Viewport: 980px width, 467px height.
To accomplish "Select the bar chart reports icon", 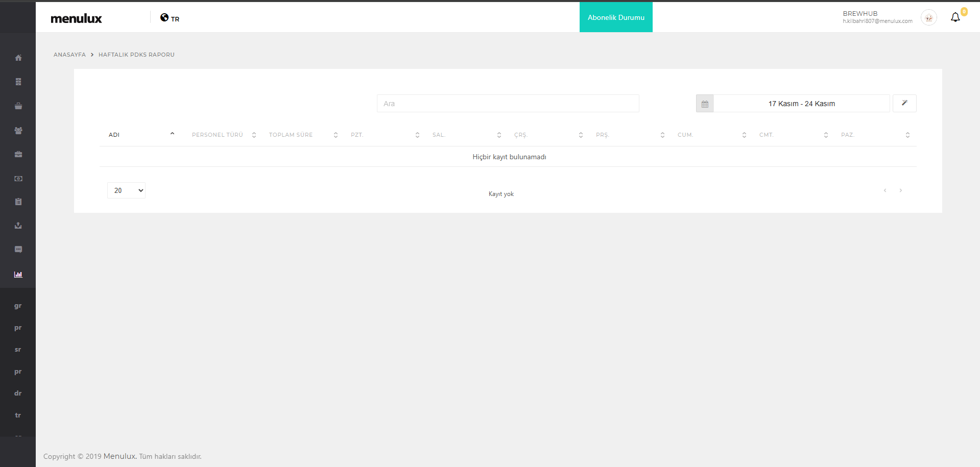I will pyautogui.click(x=18, y=275).
